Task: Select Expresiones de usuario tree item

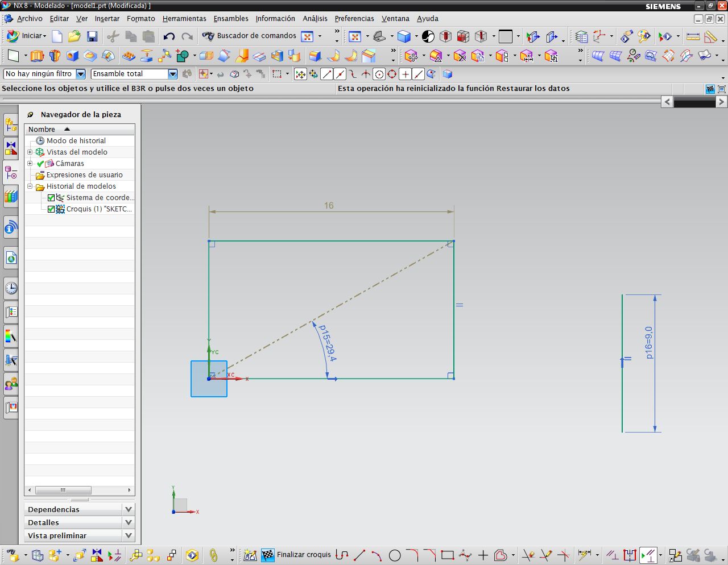Action: click(84, 175)
